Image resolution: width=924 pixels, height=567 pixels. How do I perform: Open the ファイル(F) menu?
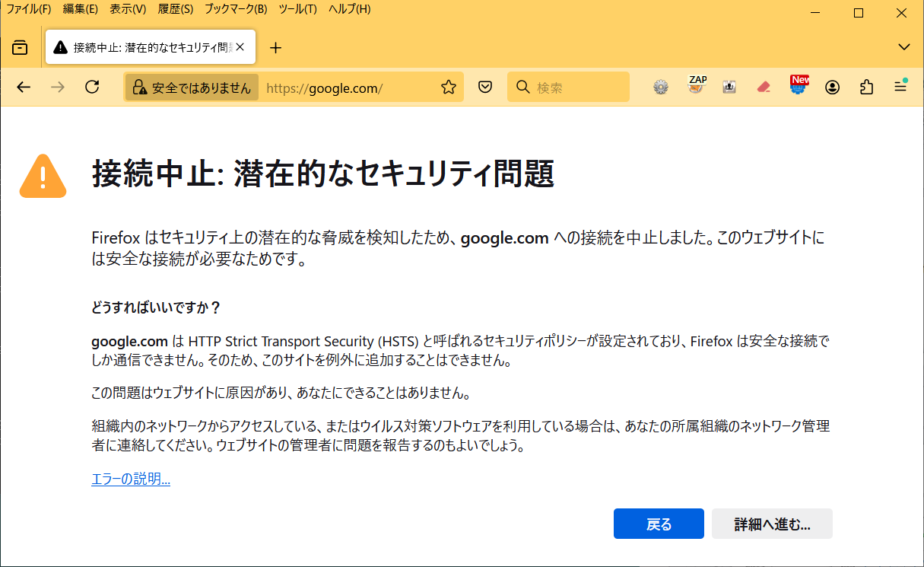click(29, 9)
